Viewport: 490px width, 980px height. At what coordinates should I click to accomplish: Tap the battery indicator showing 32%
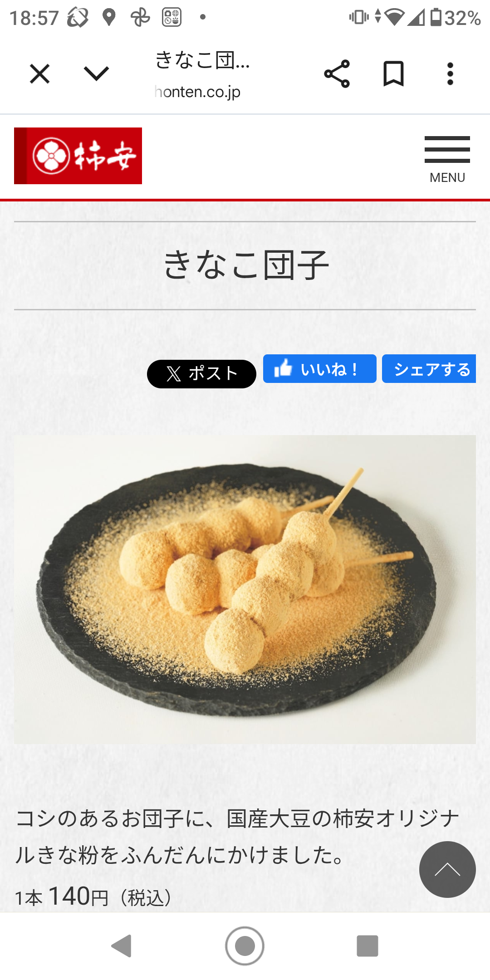tap(455, 18)
